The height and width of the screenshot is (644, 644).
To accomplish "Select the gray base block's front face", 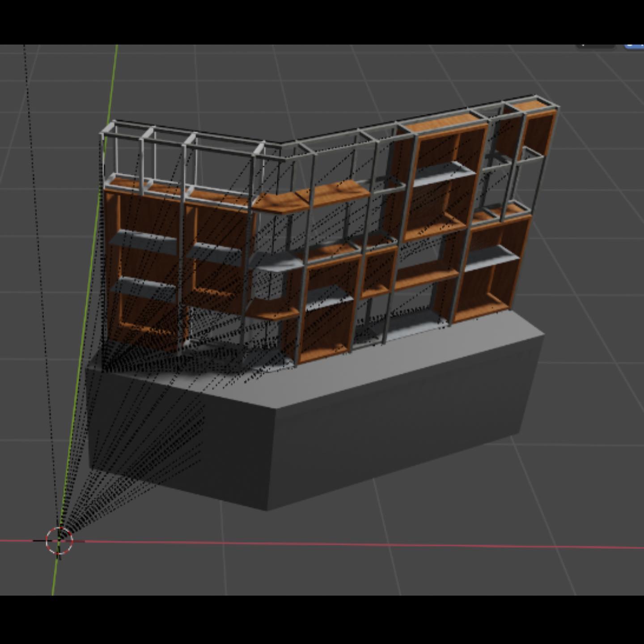I will [x=394, y=429].
